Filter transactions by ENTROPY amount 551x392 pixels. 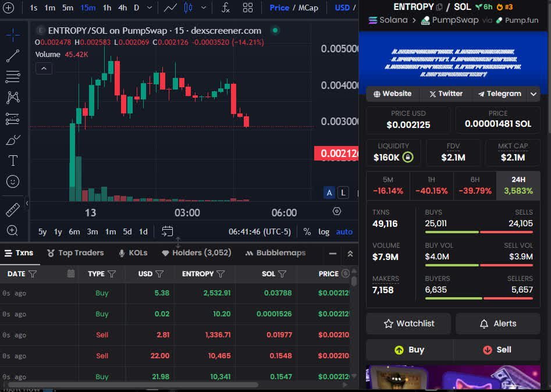click(221, 273)
